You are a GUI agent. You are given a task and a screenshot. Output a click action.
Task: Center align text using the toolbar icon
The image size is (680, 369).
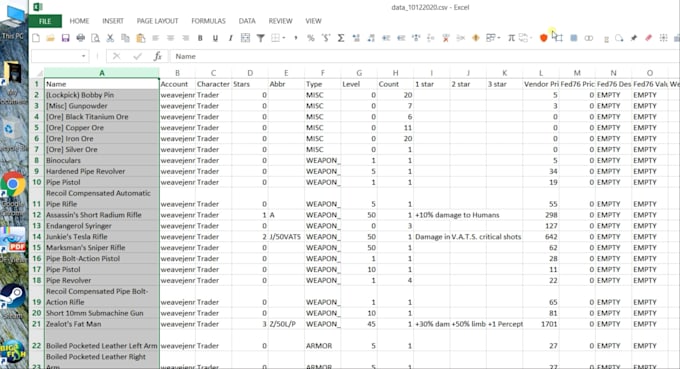coord(170,38)
